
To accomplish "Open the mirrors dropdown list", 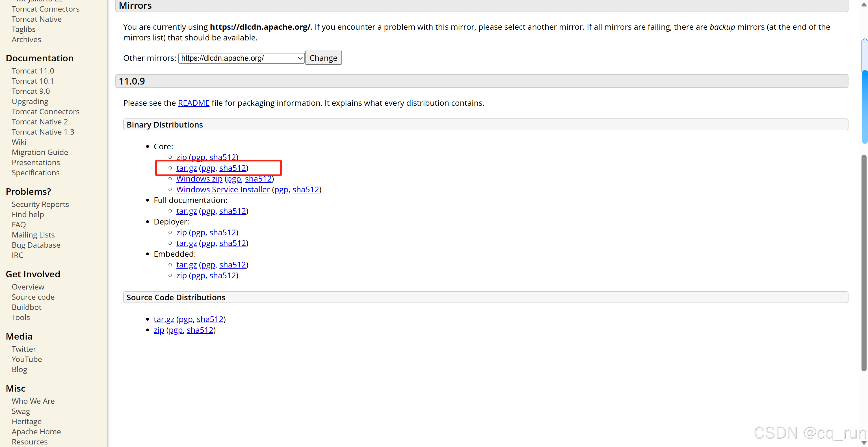I will [241, 58].
